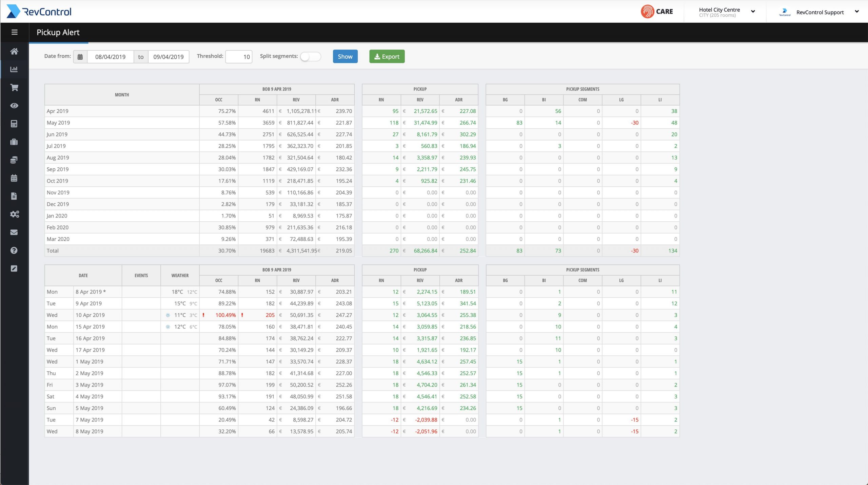The image size is (868, 485).
Task: Click the green Export button
Action: (x=387, y=56)
